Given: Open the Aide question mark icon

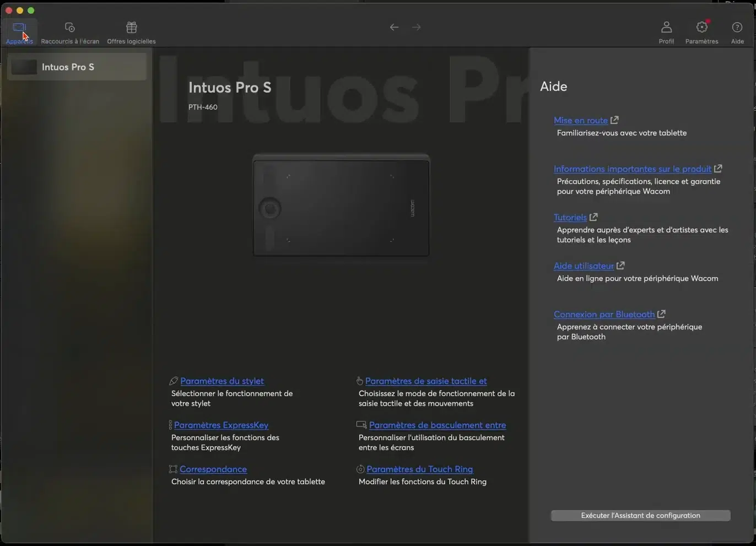Looking at the screenshot, I should (737, 27).
